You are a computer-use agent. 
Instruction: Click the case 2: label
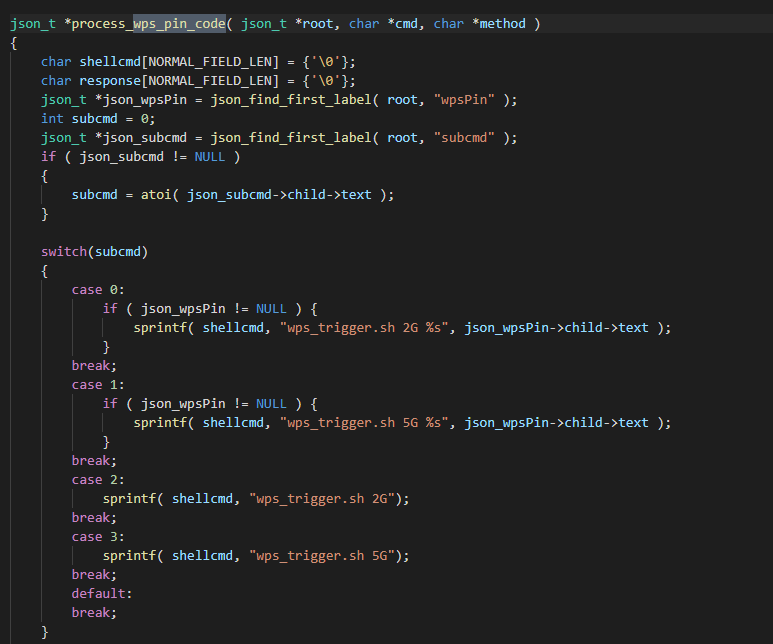click(x=98, y=480)
